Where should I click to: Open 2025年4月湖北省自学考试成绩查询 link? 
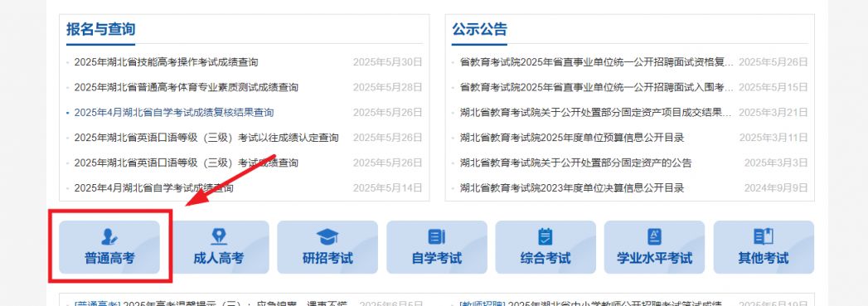154,188
